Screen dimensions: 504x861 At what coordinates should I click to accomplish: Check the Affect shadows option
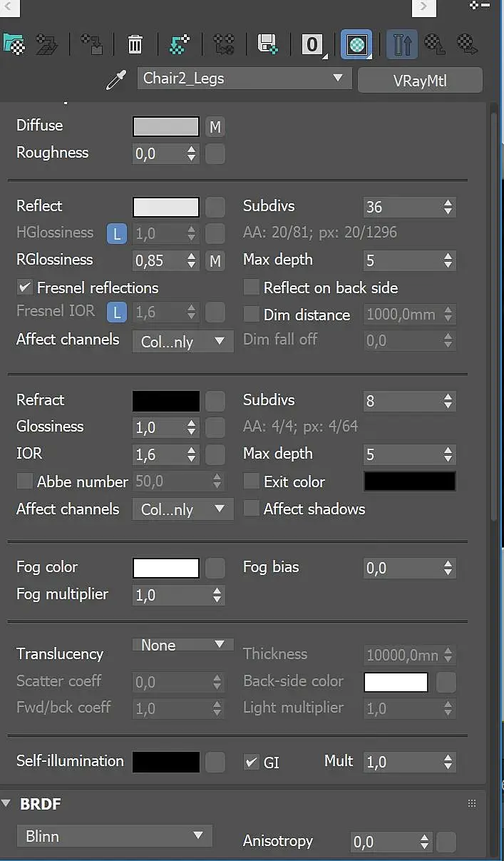pos(251,509)
